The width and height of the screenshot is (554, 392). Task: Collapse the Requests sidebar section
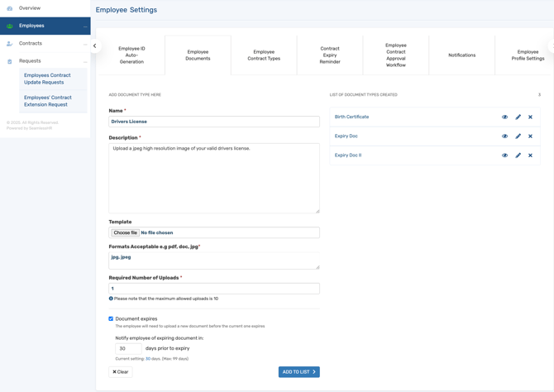(85, 61)
